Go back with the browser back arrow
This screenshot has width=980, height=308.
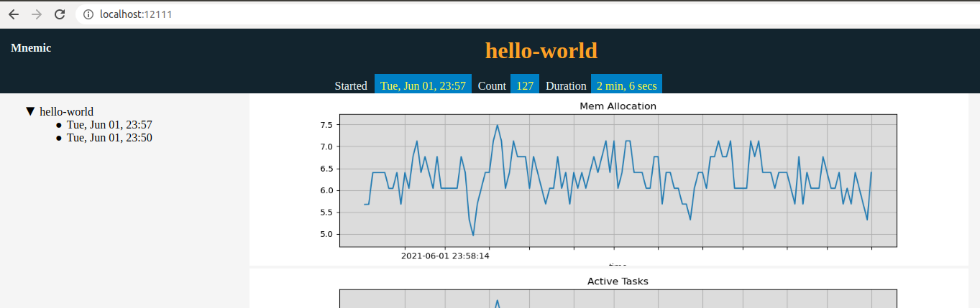point(14,14)
